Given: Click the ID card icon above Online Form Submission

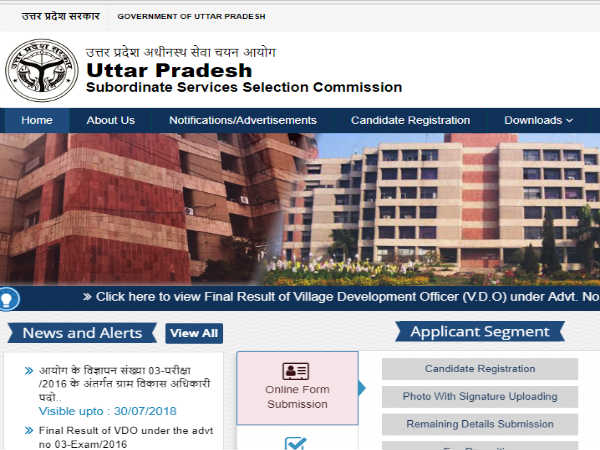Looking at the screenshot, I should (296, 371).
